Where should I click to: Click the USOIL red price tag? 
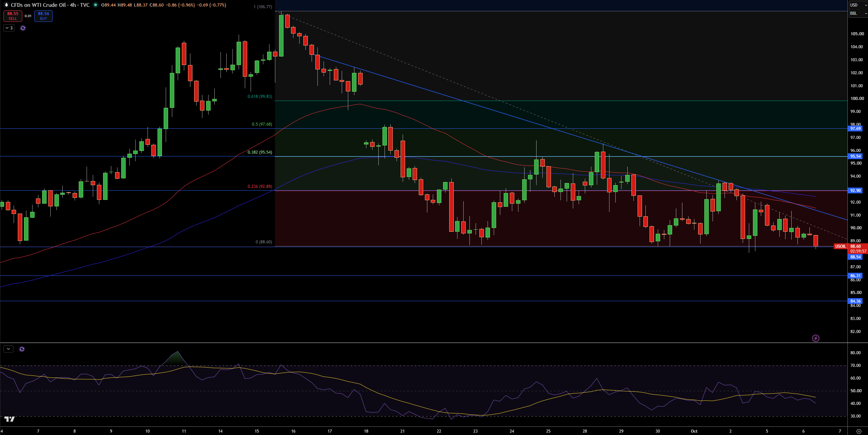point(841,246)
